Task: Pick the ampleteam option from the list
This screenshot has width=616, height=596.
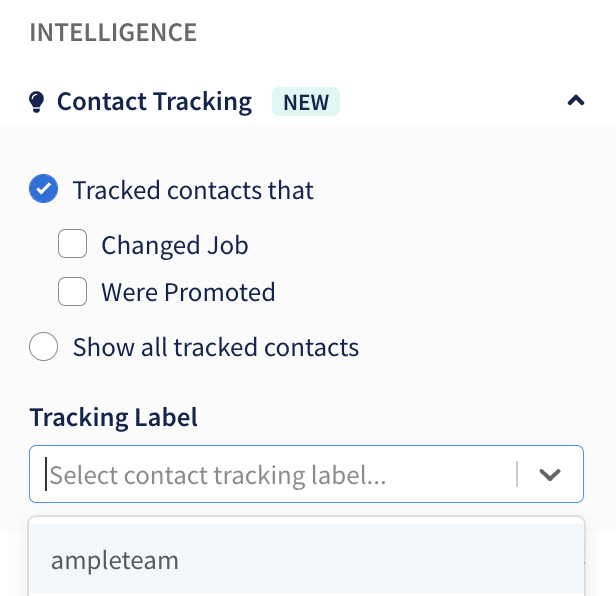Action: pyautogui.click(x=306, y=560)
